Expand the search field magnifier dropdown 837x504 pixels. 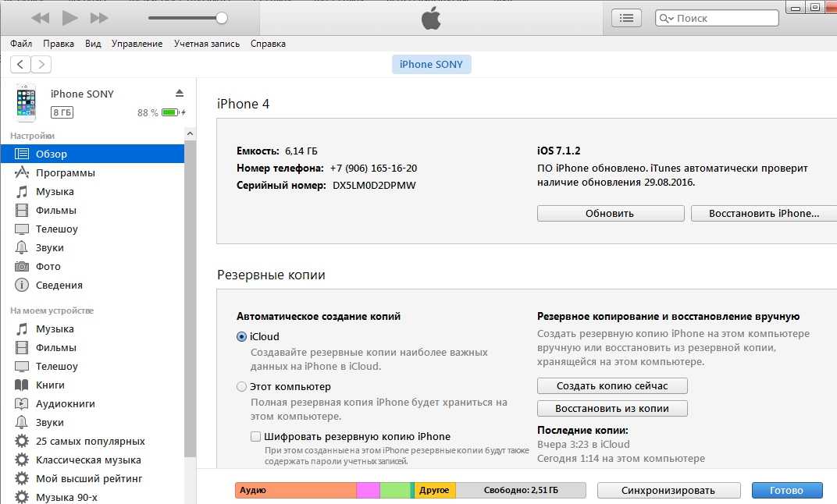click(668, 18)
